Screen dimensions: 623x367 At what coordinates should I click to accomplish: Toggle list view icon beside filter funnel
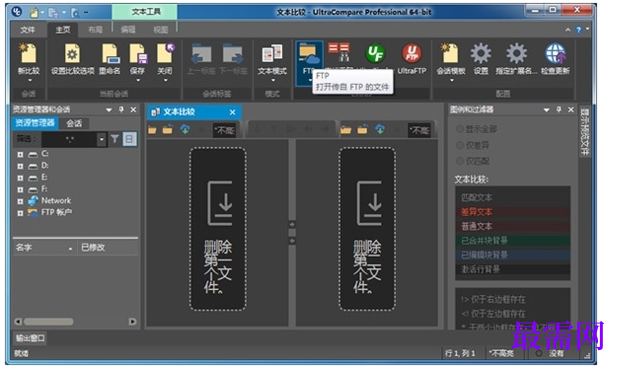pyautogui.click(x=129, y=139)
